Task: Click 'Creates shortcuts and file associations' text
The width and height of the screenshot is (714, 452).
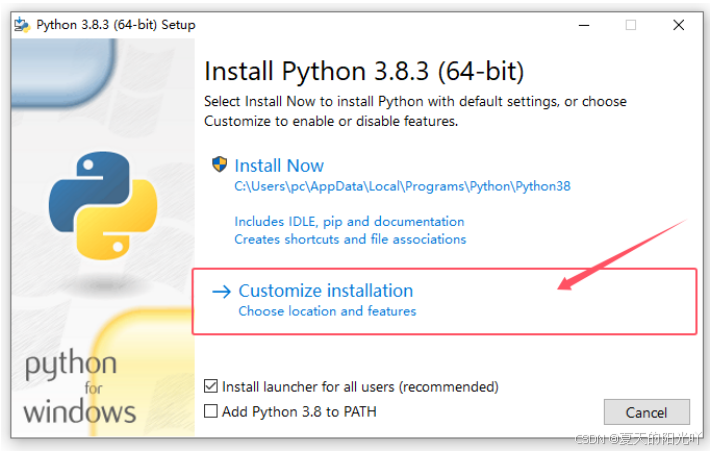Action: point(350,239)
